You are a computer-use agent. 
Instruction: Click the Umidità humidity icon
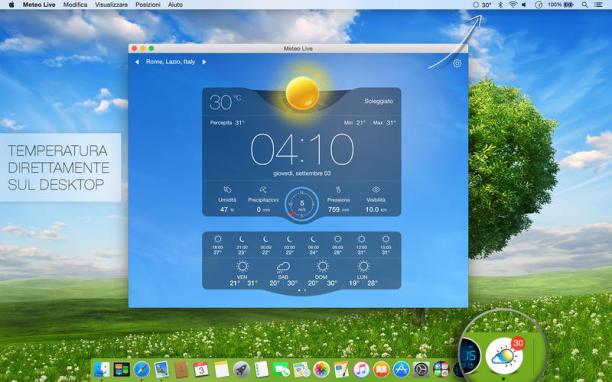[227, 190]
